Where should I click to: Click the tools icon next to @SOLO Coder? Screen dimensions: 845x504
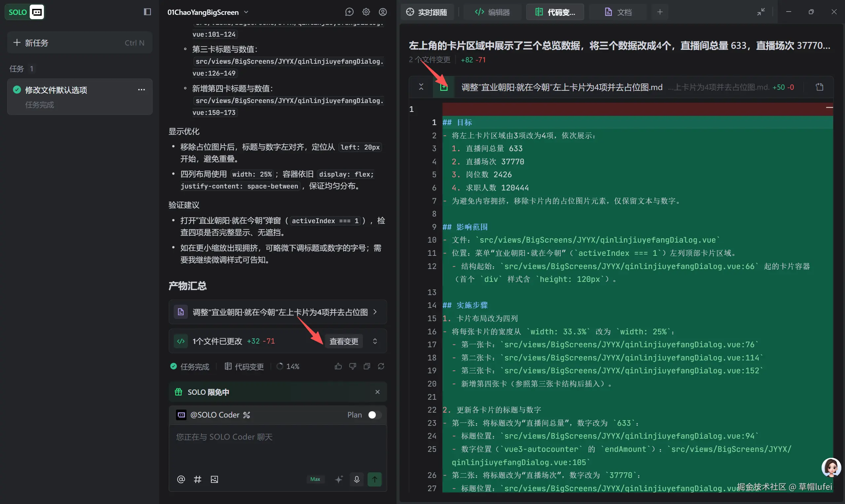247,415
